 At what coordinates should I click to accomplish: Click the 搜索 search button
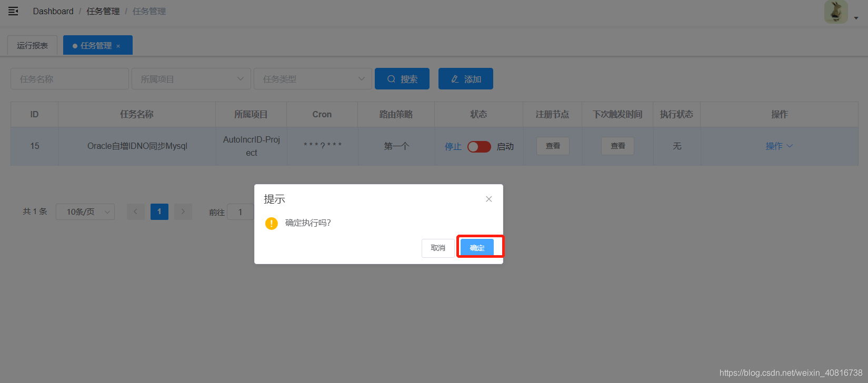402,79
